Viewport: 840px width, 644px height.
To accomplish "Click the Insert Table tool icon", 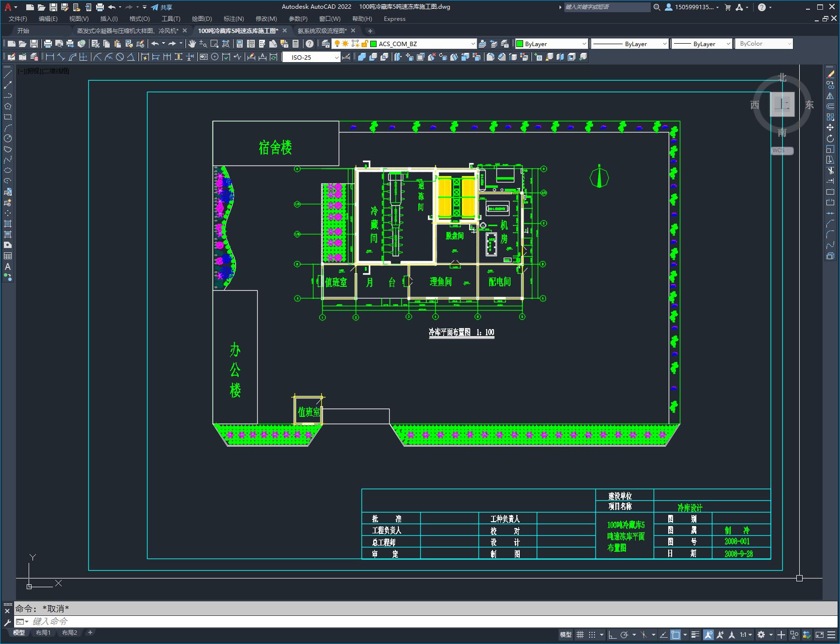I will point(8,256).
